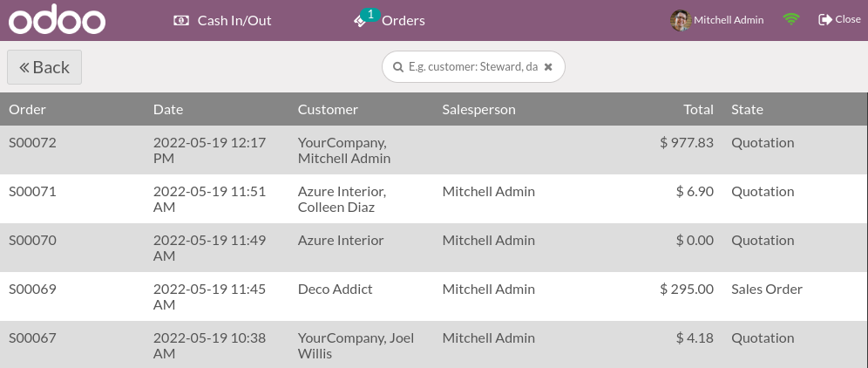Click the Total column header
Image resolution: width=868 pixels, height=368 pixels.
698,110
